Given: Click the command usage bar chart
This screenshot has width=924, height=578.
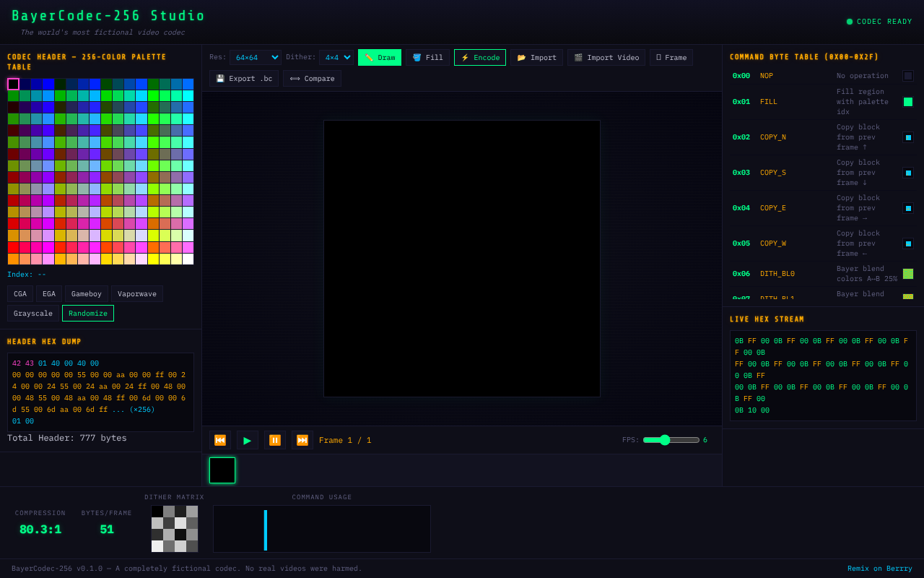Looking at the screenshot, I should coord(322,529).
